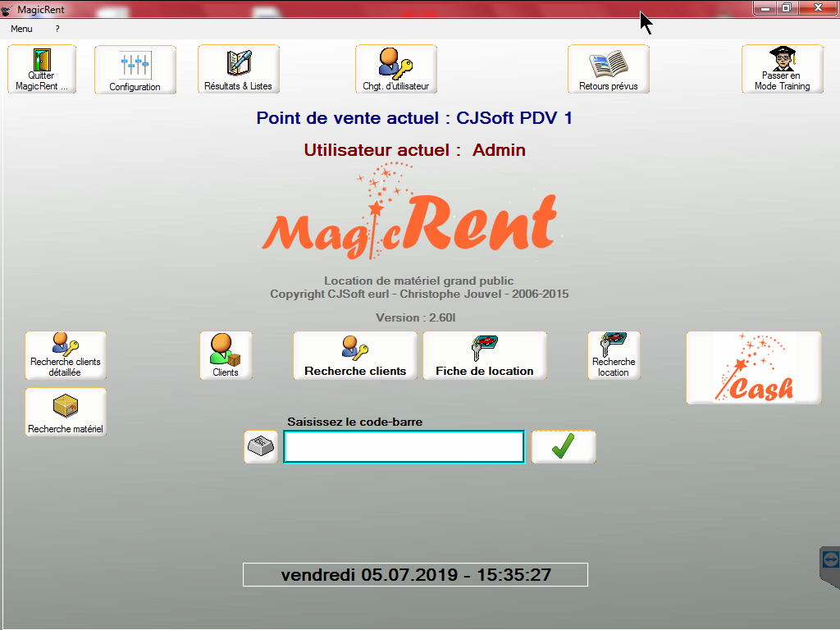Click the Quitter MagicRent door icon button
This screenshot has height=630, width=840.
(42, 69)
